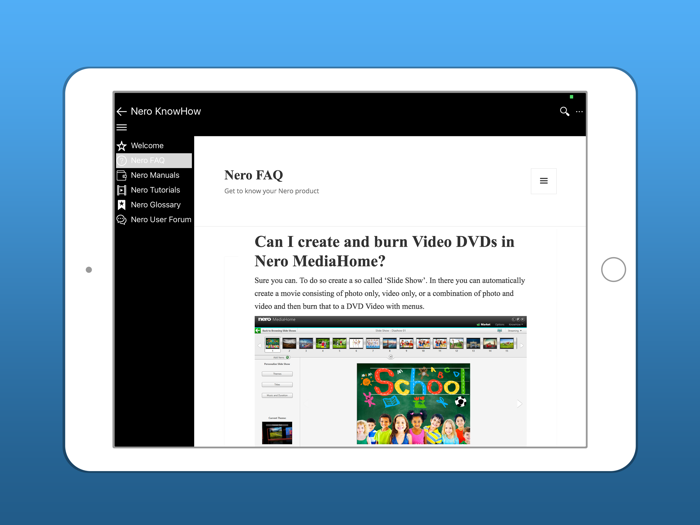700x525 pixels.
Task: Open Nero Glossary section
Action: (x=156, y=204)
